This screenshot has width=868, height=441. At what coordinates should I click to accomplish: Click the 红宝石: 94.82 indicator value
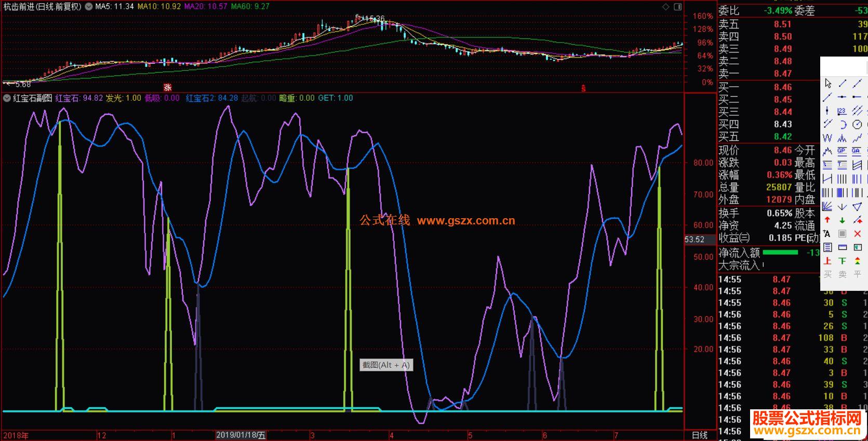pos(79,98)
